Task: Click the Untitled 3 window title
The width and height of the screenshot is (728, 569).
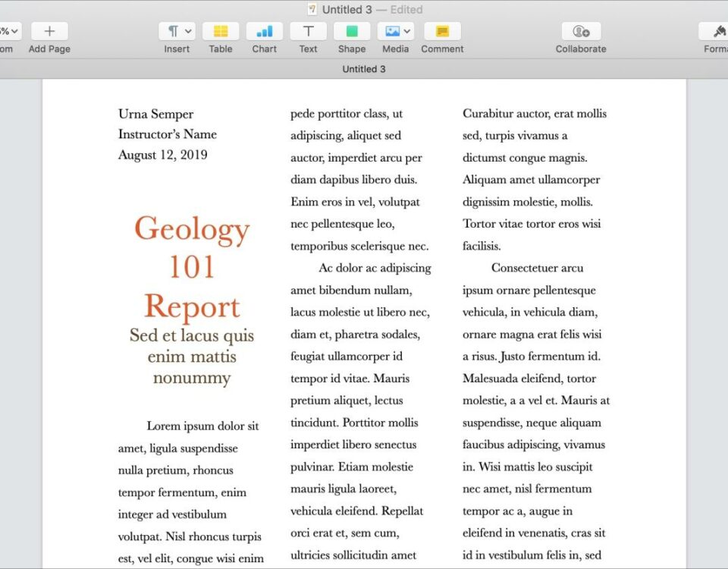Action: click(x=347, y=9)
